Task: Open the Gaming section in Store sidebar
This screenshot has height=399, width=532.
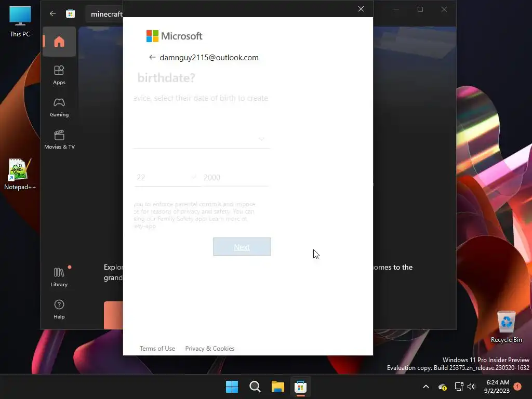Action: pos(59,107)
